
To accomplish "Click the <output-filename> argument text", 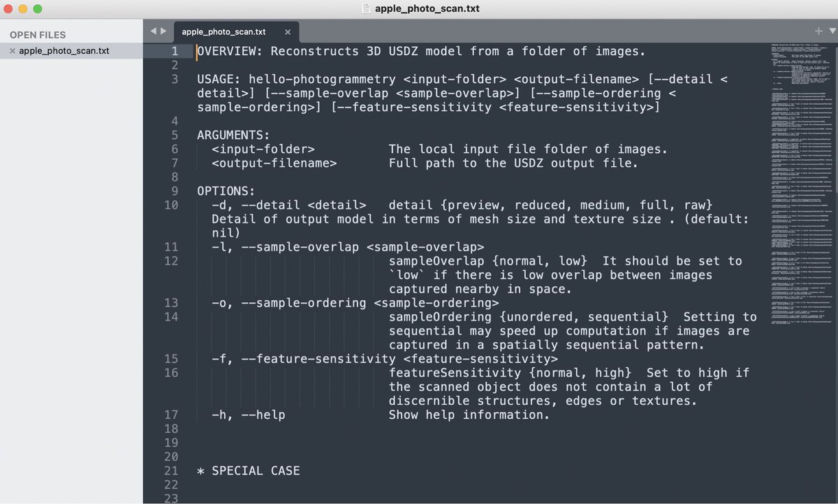I will pyautogui.click(x=274, y=163).
